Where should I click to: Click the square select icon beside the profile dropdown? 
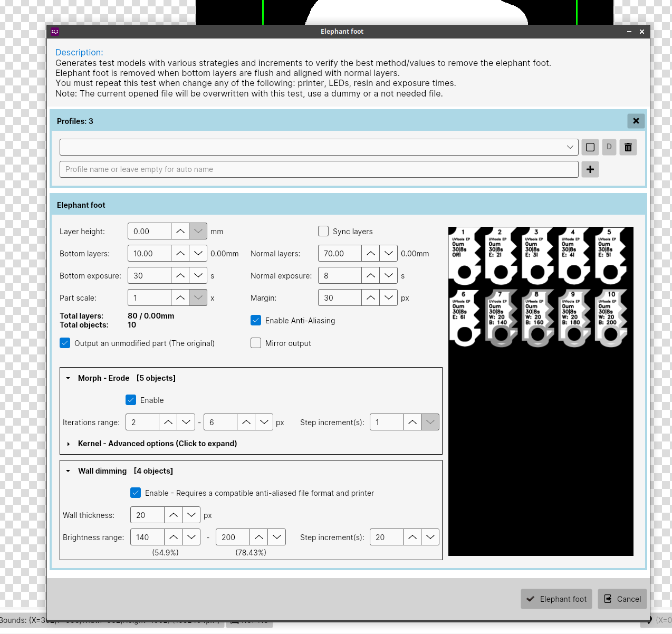tap(590, 147)
